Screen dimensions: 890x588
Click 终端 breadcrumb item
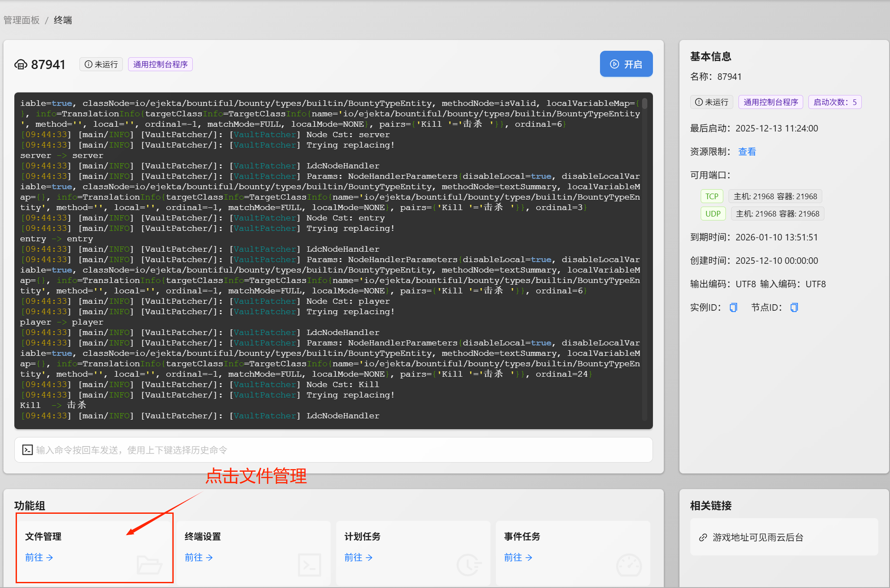63,20
